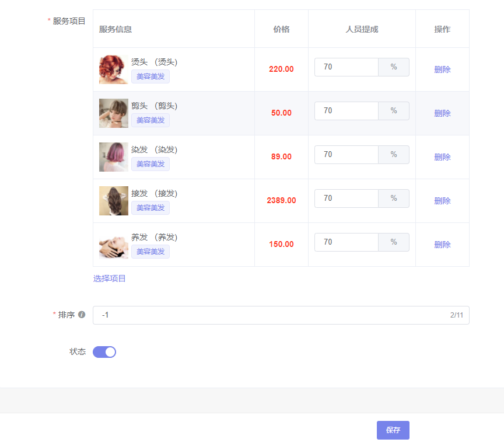Focus the commission field for 剪头
The width and height of the screenshot is (504, 446).
[x=346, y=110]
